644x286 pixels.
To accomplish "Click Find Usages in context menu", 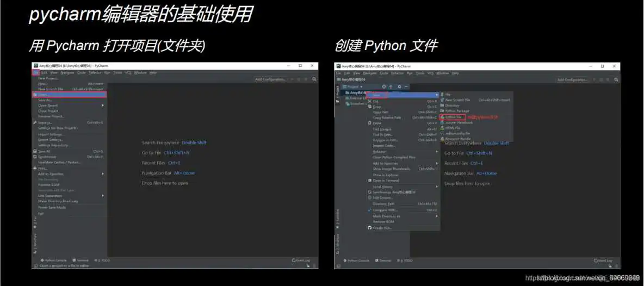I will (382, 129).
